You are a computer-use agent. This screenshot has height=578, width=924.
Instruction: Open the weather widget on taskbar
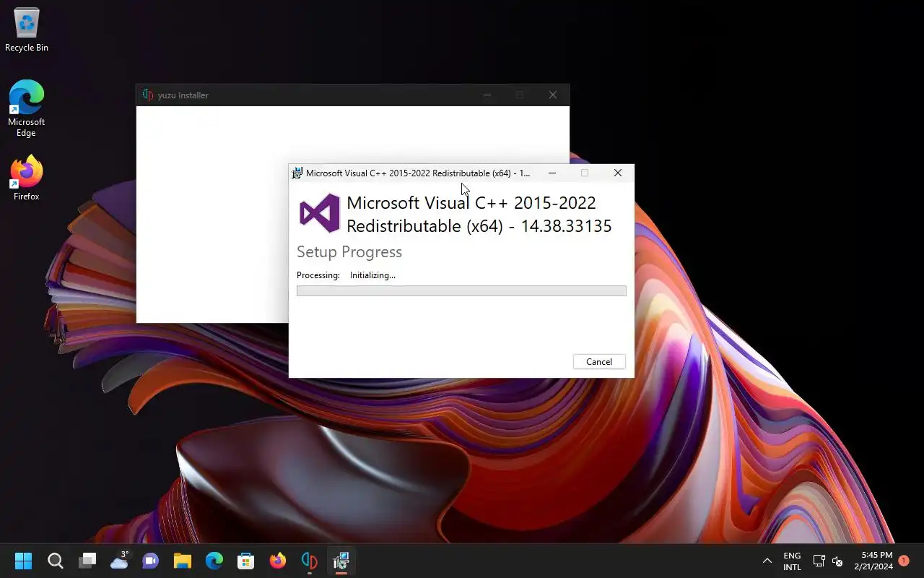[x=119, y=561]
